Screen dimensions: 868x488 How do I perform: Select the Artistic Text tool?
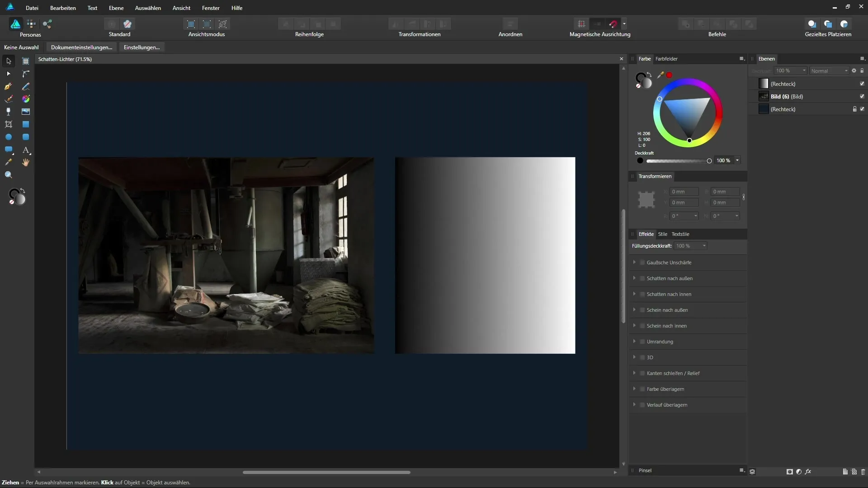point(26,150)
